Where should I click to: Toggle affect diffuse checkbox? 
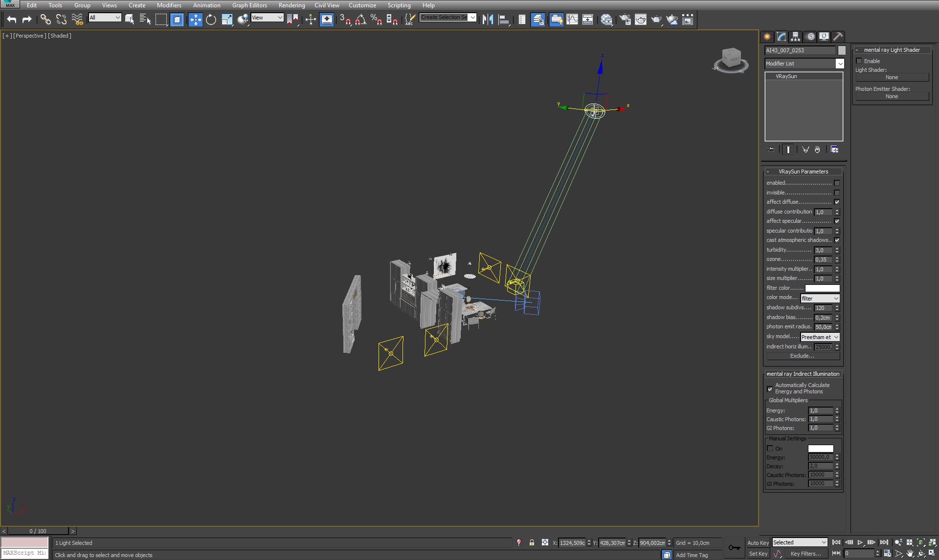(838, 202)
